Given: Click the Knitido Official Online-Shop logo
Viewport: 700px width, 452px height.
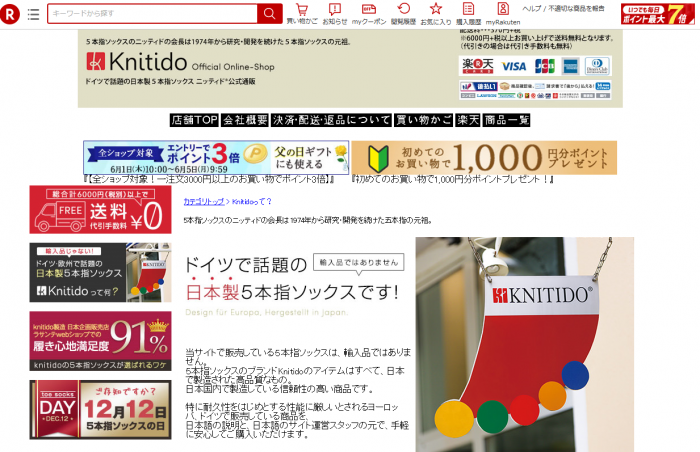Looking at the screenshot, I should 180,62.
